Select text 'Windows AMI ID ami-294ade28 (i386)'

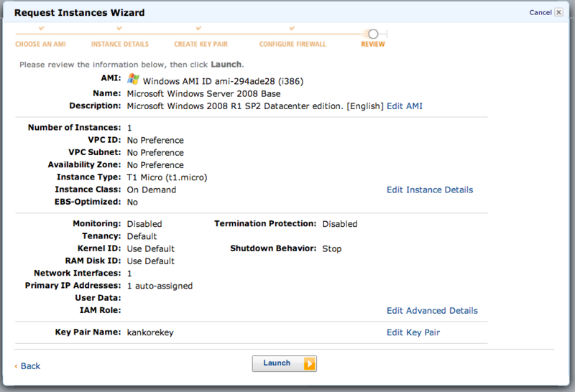pyautogui.click(x=224, y=81)
